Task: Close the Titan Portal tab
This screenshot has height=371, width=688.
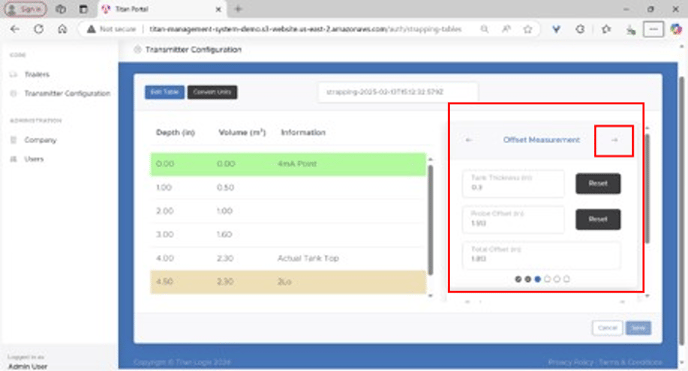Action: (218, 9)
